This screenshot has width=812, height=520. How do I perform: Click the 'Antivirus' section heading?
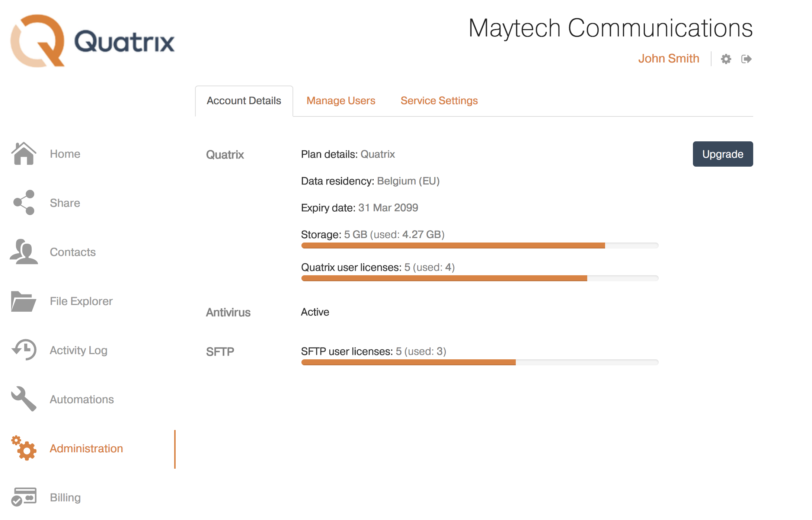(x=228, y=312)
